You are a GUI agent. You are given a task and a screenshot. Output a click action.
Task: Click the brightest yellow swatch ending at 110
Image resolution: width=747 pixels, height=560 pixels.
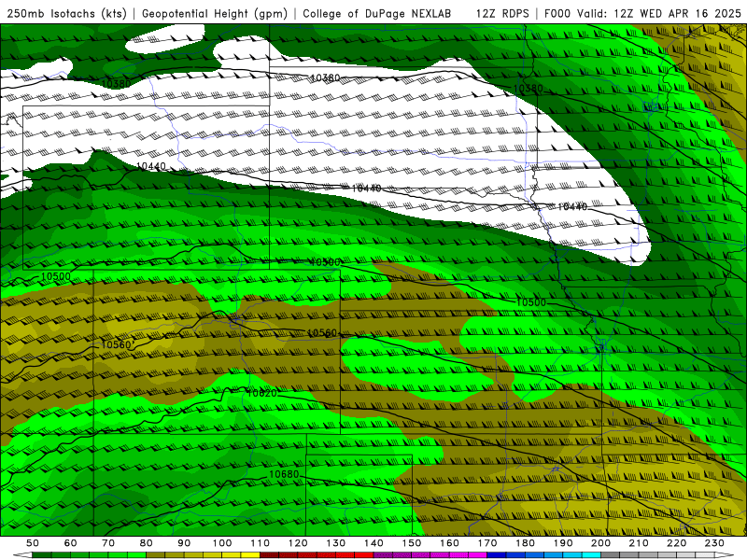coord(250,555)
